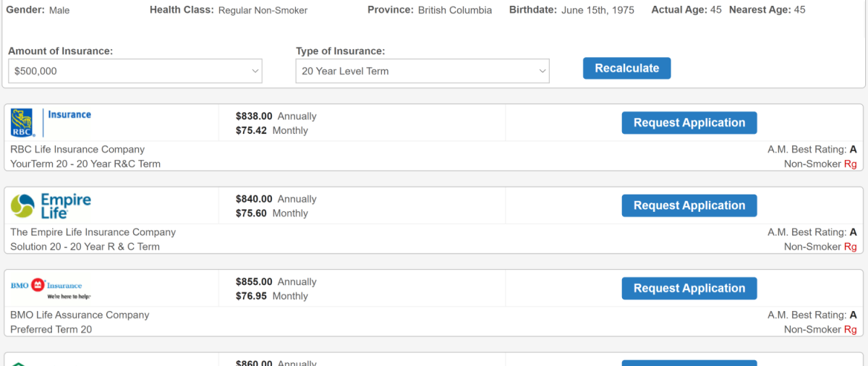Viewport: 868px width, 366px height.
Task: Click the $838.00 Annually premium
Action: [x=276, y=116]
